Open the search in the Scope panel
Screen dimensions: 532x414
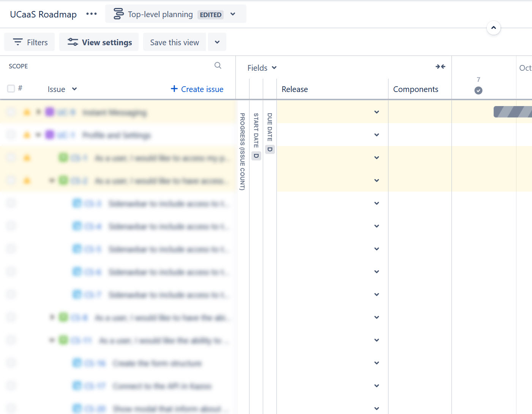click(218, 65)
